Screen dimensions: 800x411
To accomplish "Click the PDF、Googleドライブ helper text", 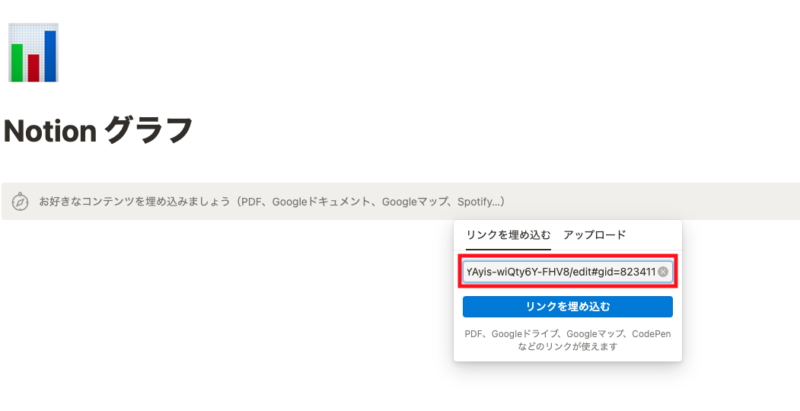I will click(x=567, y=340).
